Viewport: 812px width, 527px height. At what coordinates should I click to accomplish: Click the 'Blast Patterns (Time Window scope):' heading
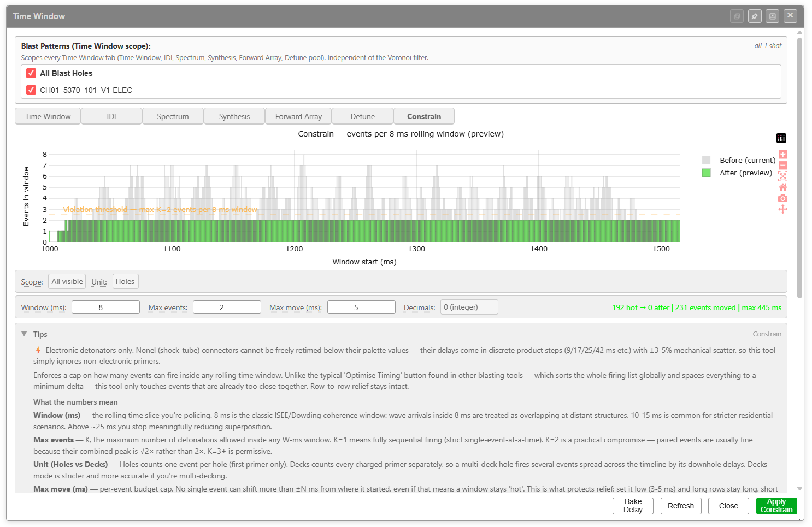[x=86, y=46]
